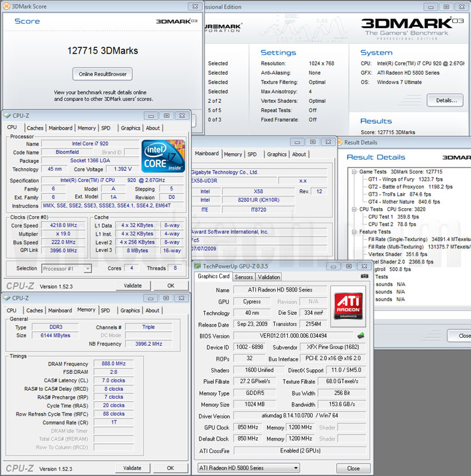Select GT1 - Wings of Fury result row

405,179
